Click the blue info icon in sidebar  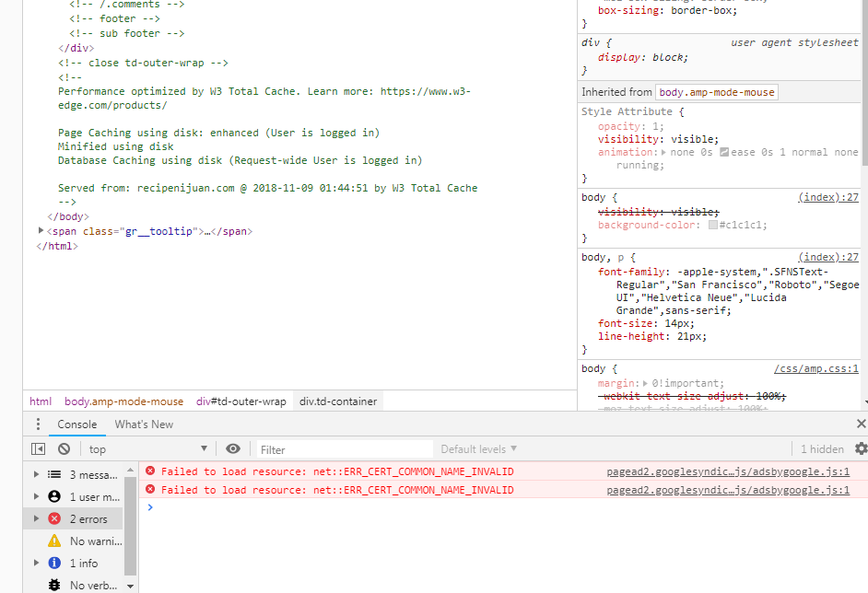[x=54, y=564]
